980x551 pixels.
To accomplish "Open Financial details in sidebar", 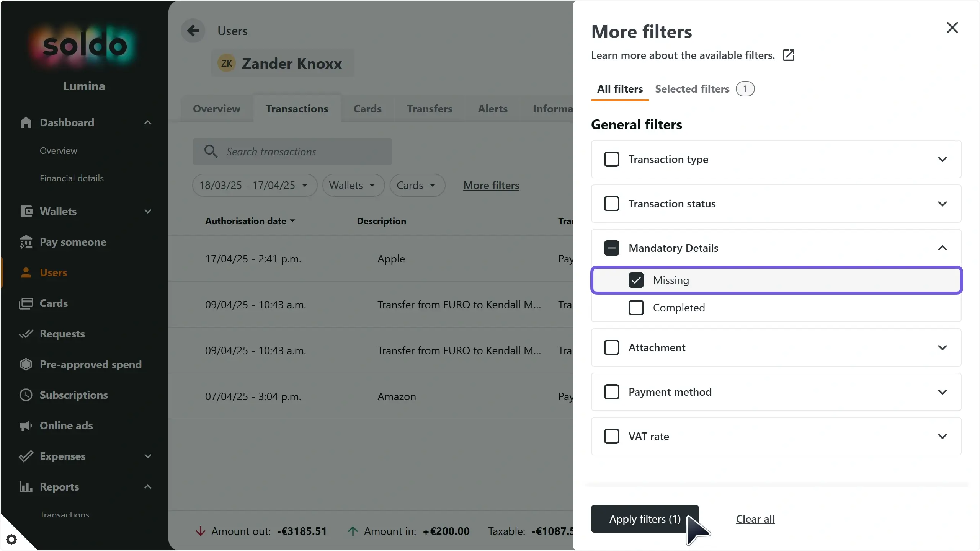I will tap(72, 178).
